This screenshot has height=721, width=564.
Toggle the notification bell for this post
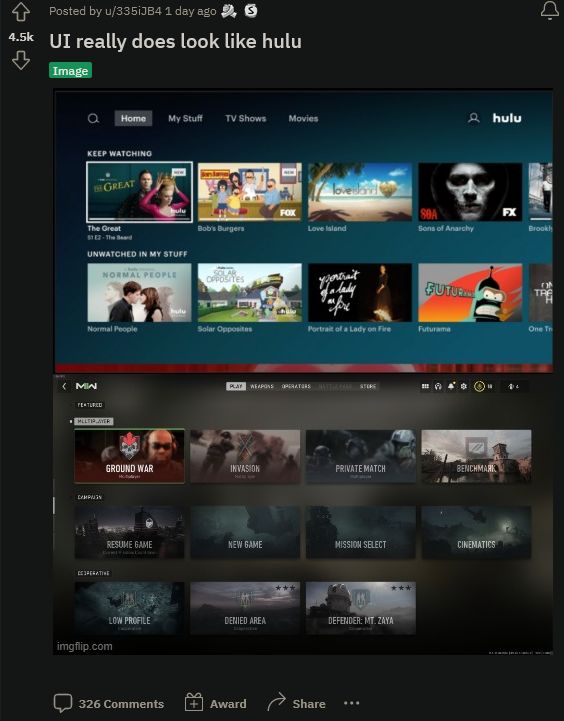[x=549, y=10]
